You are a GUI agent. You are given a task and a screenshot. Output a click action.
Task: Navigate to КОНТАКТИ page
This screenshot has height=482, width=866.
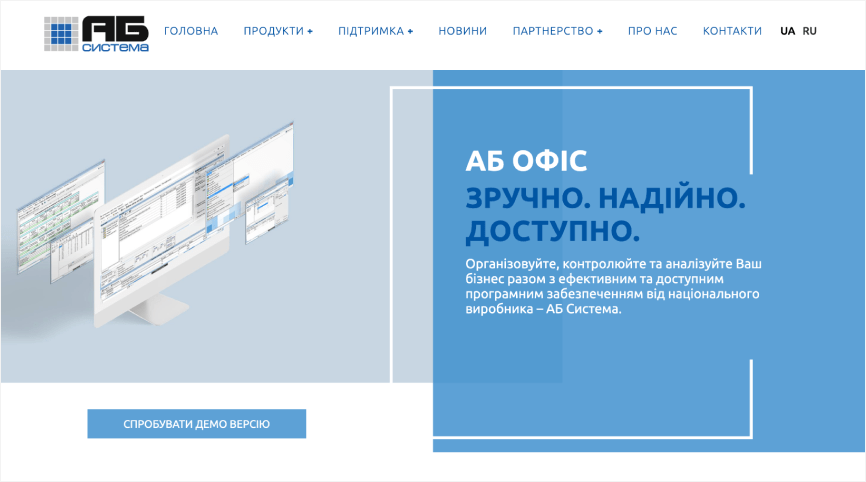pos(732,31)
